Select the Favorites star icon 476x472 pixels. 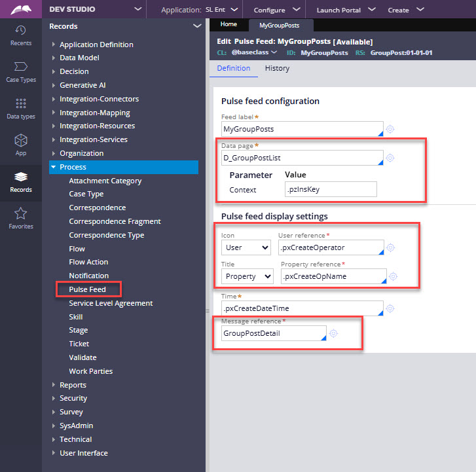coord(21,217)
